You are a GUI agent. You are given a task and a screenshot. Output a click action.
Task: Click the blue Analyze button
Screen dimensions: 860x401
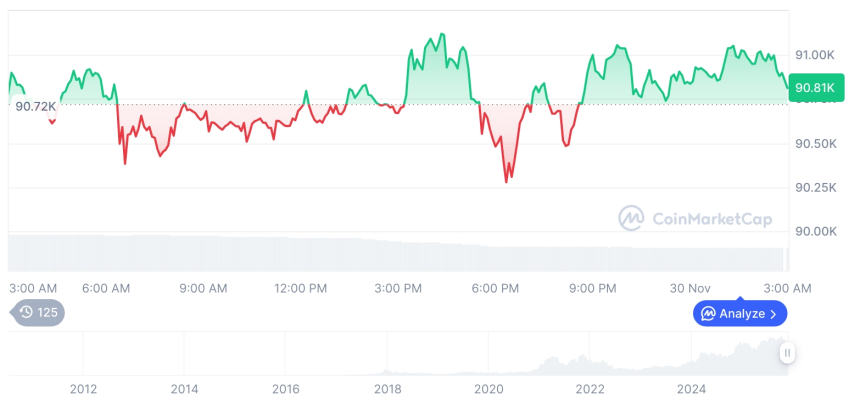(740, 314)
